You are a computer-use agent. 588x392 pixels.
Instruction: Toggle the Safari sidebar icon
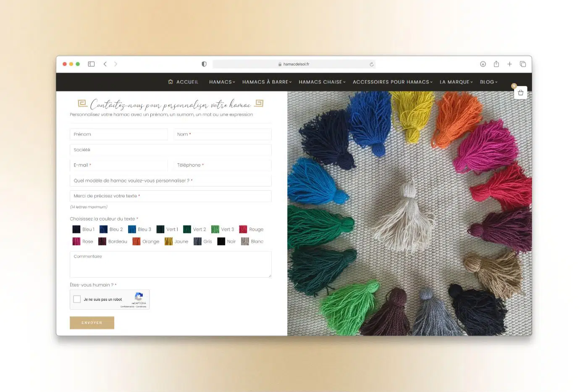click(x=91, y=64)
